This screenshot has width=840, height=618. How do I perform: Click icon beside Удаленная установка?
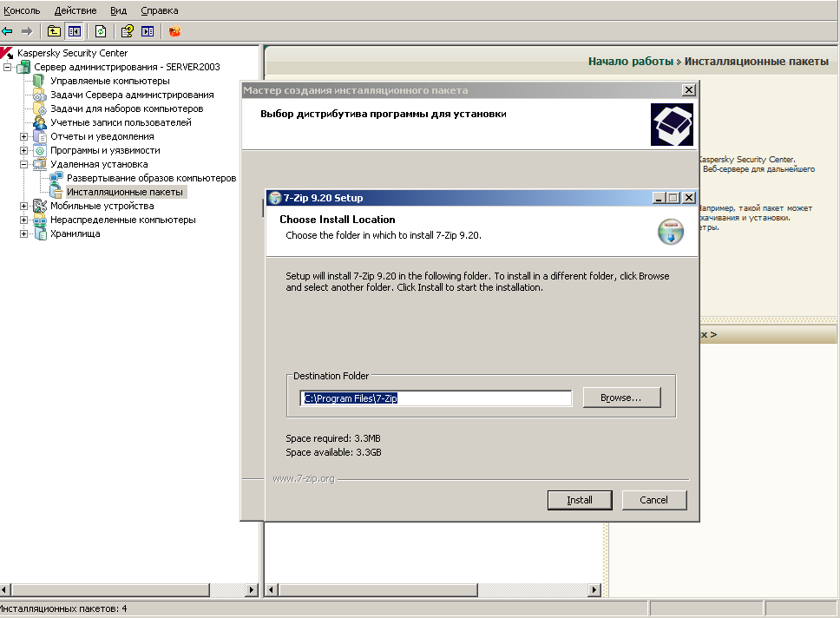tap(40, 165)
